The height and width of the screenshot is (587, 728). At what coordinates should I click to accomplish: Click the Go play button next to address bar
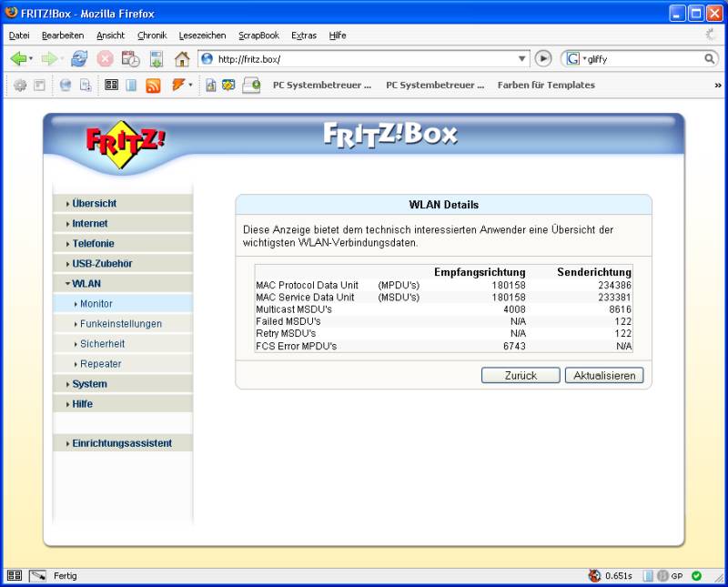[543, 58]
